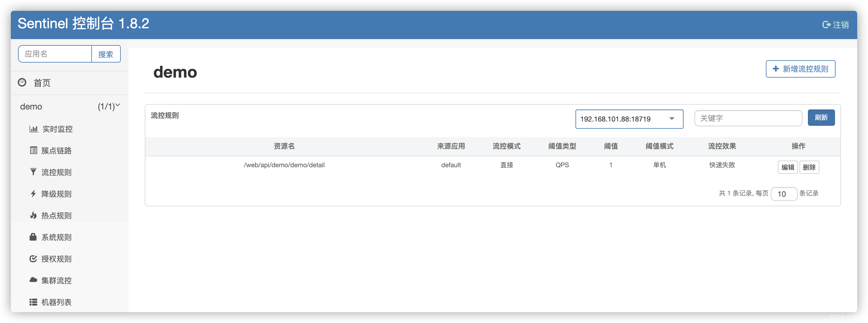Image resolution: width=868 pixels, height=323 pixels.
Task: Click the blue 刷新 button
Action: [821, 118]
